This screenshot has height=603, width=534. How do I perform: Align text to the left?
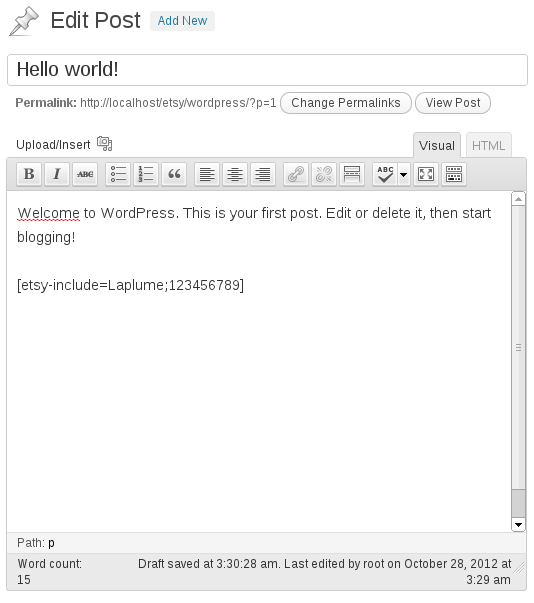207,174
